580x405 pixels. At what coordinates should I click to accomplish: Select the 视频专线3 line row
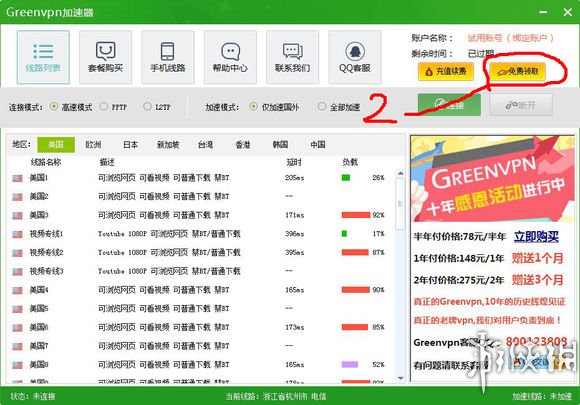tap(200, 271)
